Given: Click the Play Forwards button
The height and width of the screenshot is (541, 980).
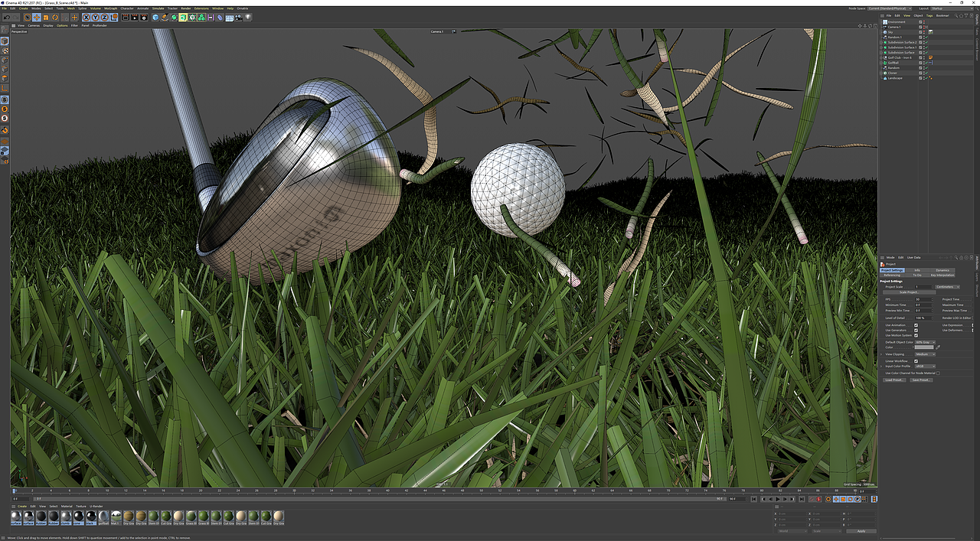Looking at the screenshot, I should coord(778,499).
